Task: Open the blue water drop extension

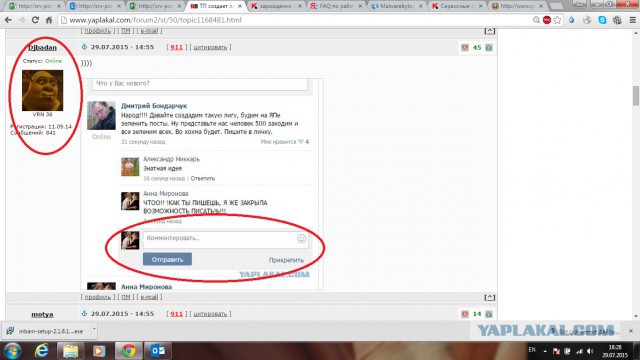Action: point(571,20)
